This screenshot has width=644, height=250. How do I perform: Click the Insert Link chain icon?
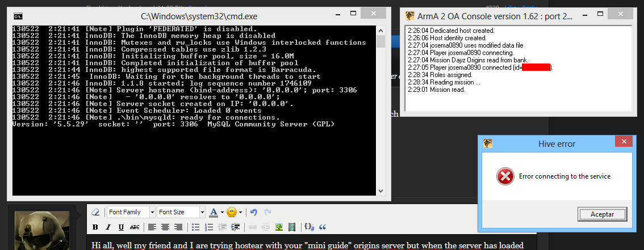(x=253, y=227)
